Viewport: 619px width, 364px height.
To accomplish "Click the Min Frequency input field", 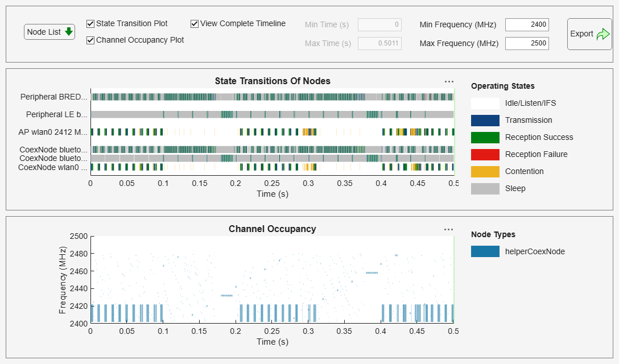I will 527,24.
